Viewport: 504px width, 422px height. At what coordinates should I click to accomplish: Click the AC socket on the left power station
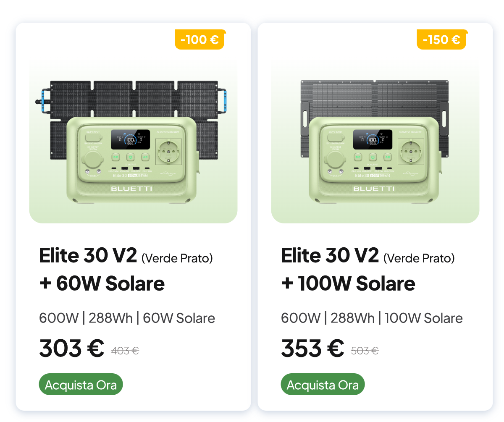pyautogui.click(x=168, y=152)
